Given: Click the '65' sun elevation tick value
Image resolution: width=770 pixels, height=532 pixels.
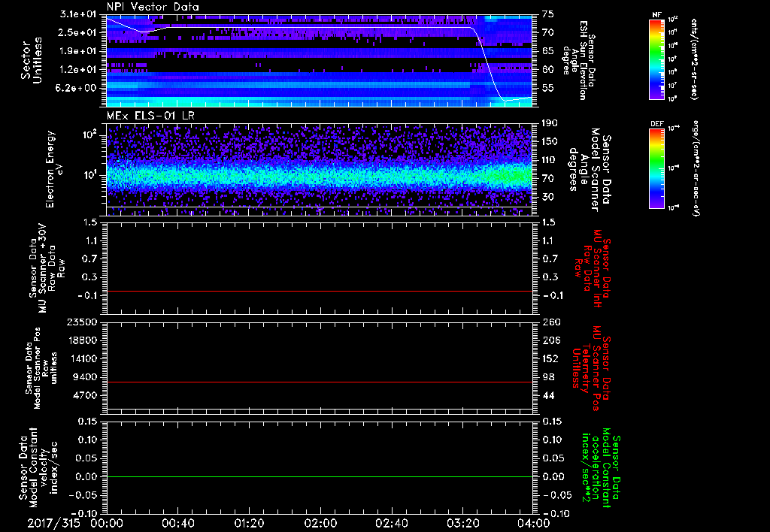Looking at the screenshot, I should [548, 51].
